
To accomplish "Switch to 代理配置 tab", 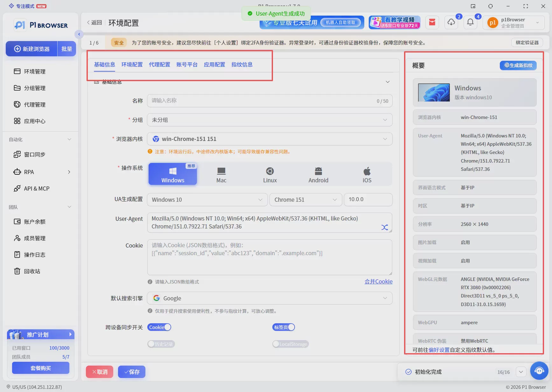I will [159, 65].
